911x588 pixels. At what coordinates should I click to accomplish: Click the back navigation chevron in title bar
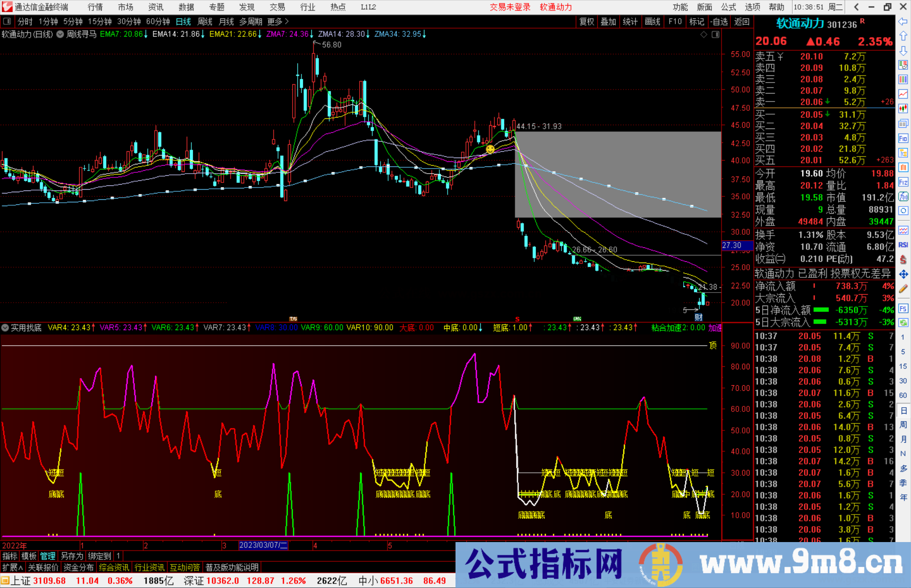856,7
